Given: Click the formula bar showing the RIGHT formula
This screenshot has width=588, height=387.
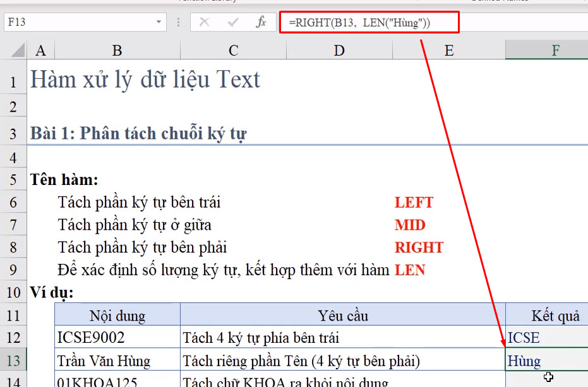Looking at the screenshot, I should pos(354,21).
